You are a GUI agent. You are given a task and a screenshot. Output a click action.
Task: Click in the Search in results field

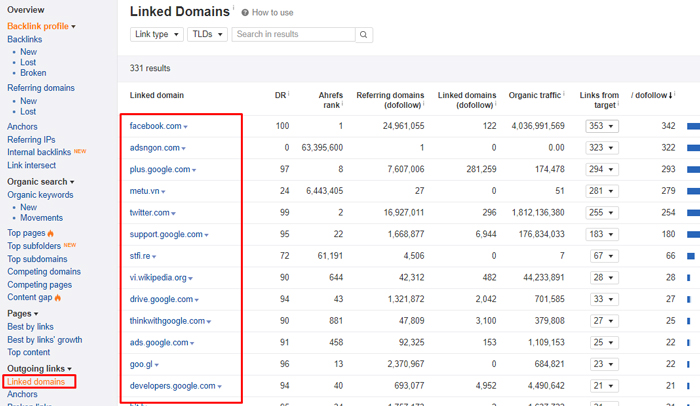tap(293, 34)
